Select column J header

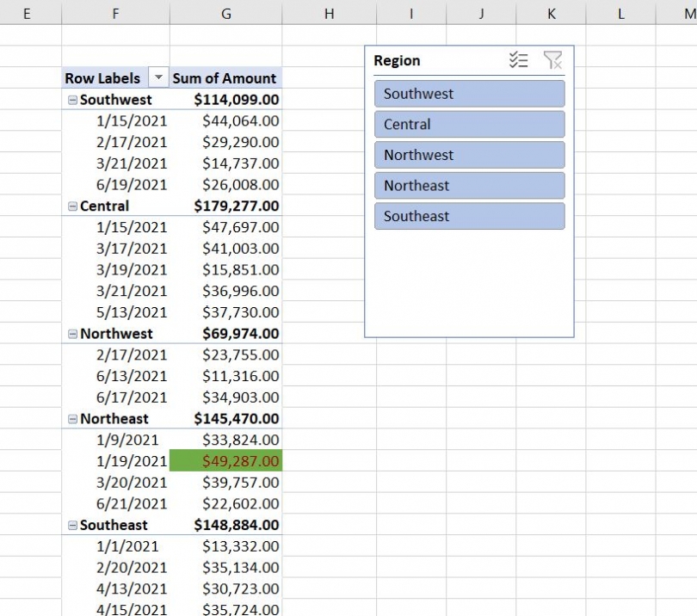480,13
